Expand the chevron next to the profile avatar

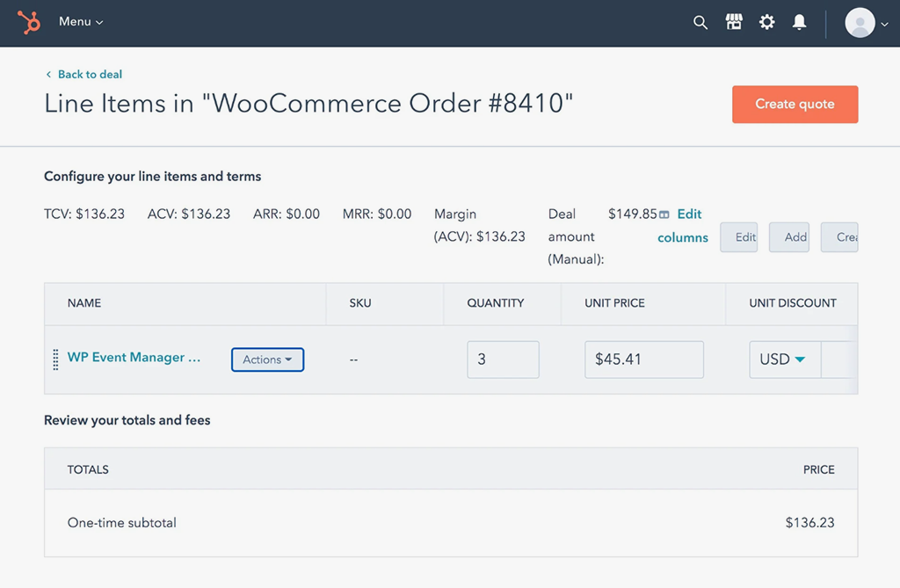[x=883, y=24]
